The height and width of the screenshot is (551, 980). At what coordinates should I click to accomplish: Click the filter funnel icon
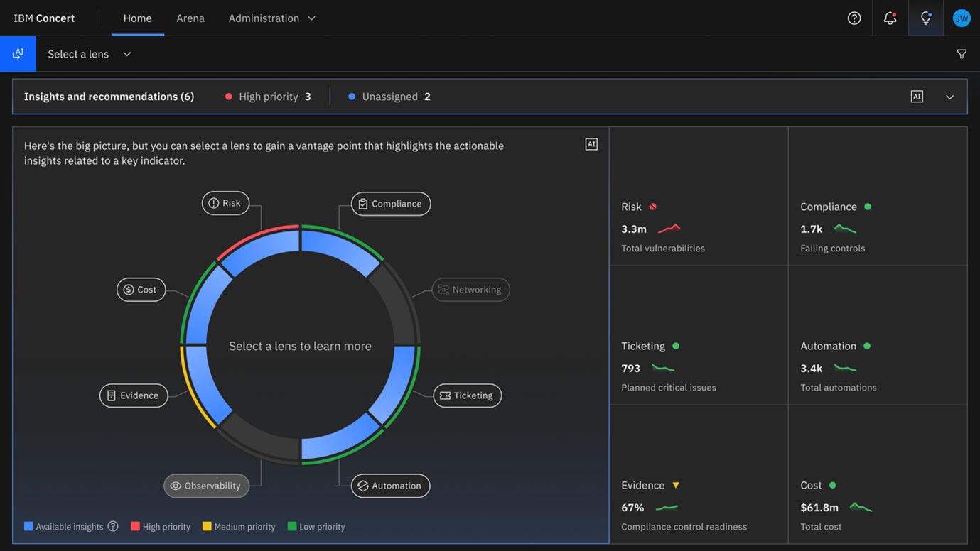pyautogui.click(x=962, y=54)
